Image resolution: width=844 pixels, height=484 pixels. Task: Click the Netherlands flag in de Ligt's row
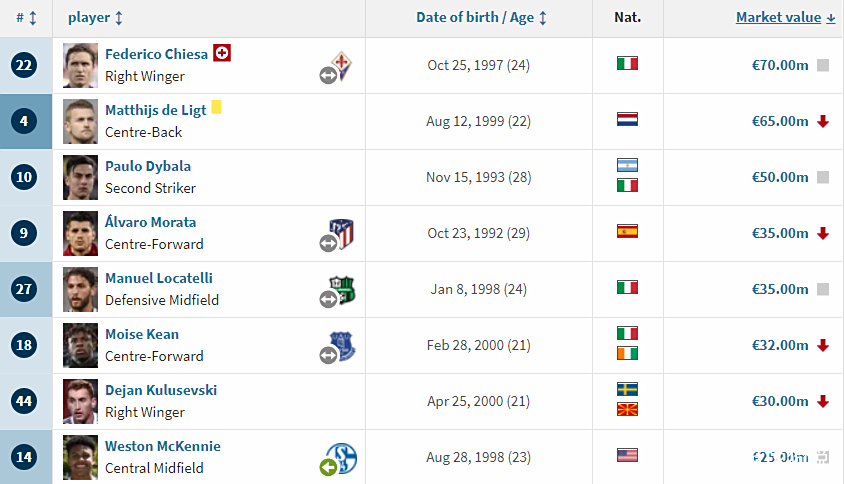(x=627, y=119)
